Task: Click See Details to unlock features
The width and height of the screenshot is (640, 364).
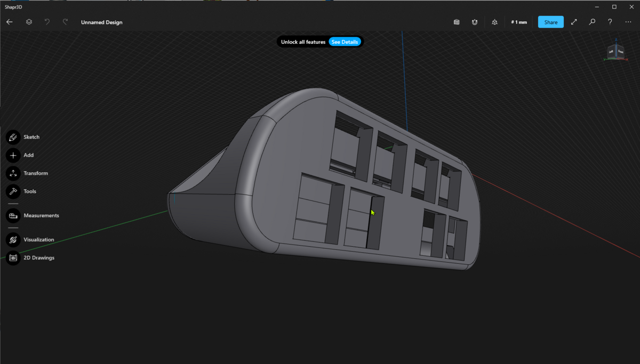Action: click(x=345, y=42)
